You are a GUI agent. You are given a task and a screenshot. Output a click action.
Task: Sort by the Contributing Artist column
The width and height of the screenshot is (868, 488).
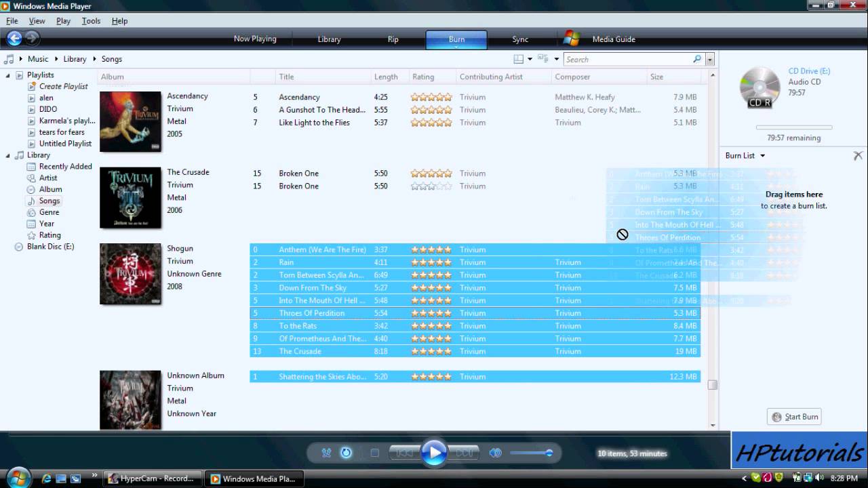coord(504,77)
